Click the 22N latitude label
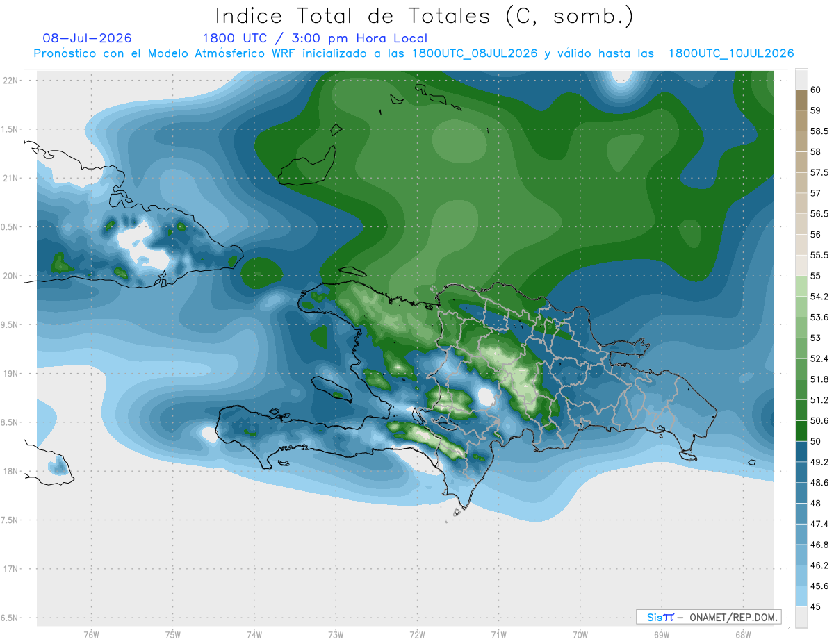834x644 pixels. 12,80
